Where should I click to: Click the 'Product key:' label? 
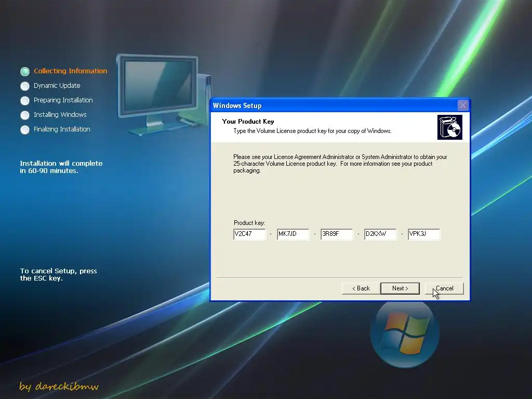[249, 223]
